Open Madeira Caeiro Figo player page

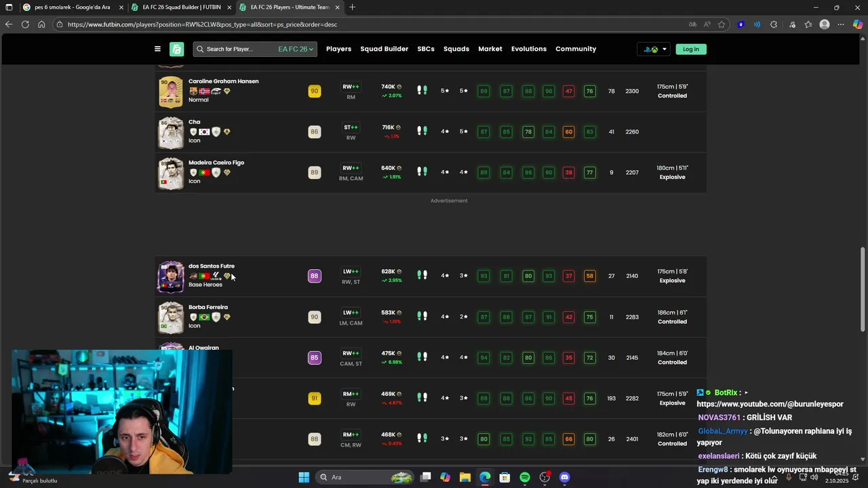(x=216, y=163)
